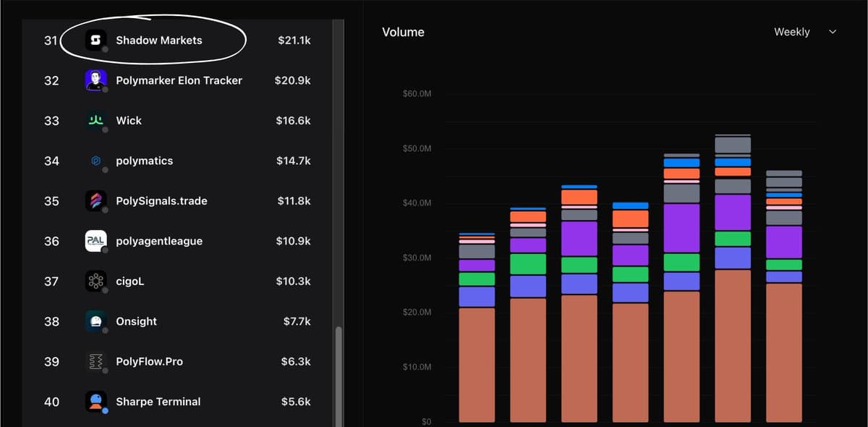Screen dimensions: 868x427
Task: Click the green Wick icon
Action: tap(96, 121)
